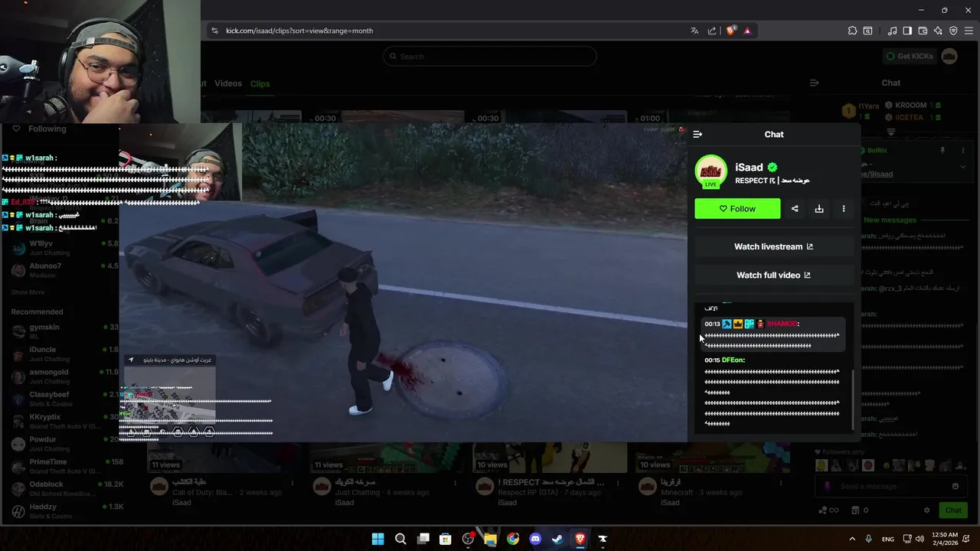Open the Brave VPN shield icon

click(953, 31)
